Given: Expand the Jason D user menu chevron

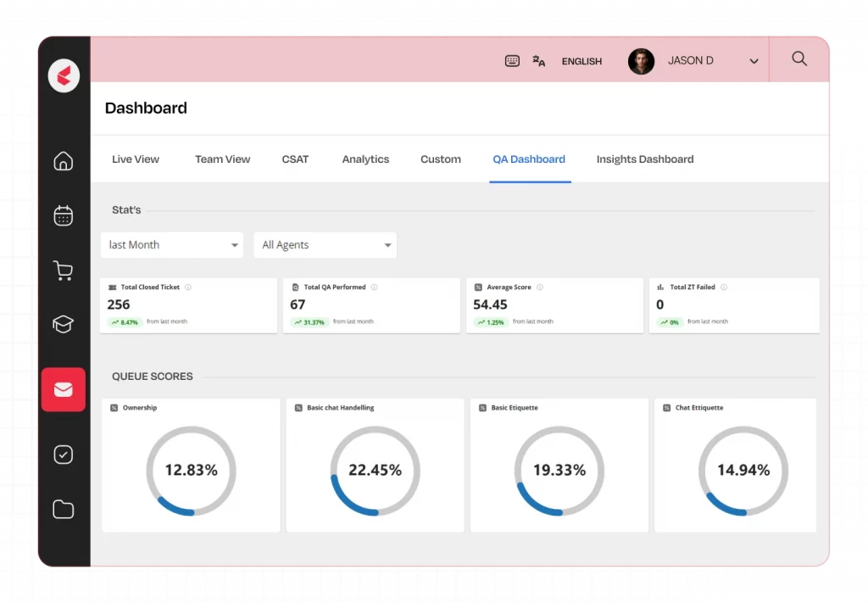Looking at the screenshot, I should [x=754, y=61].
